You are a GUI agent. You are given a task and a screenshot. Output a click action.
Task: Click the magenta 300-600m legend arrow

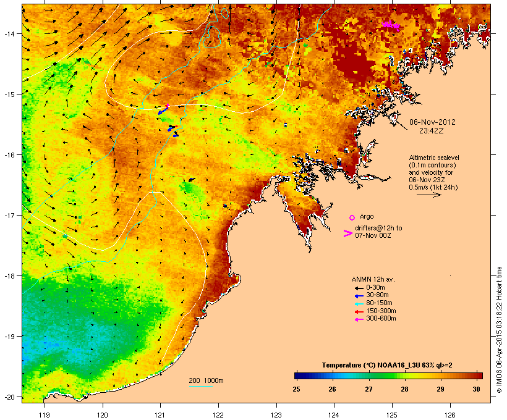(x=359, y=319)
